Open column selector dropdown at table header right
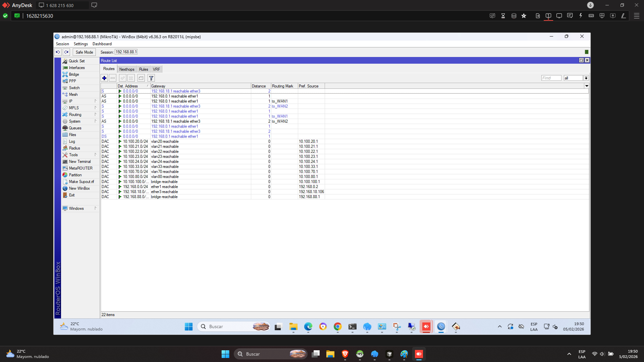Image resolution: width=644 pixels, height=362 pixels. point(587,86)
